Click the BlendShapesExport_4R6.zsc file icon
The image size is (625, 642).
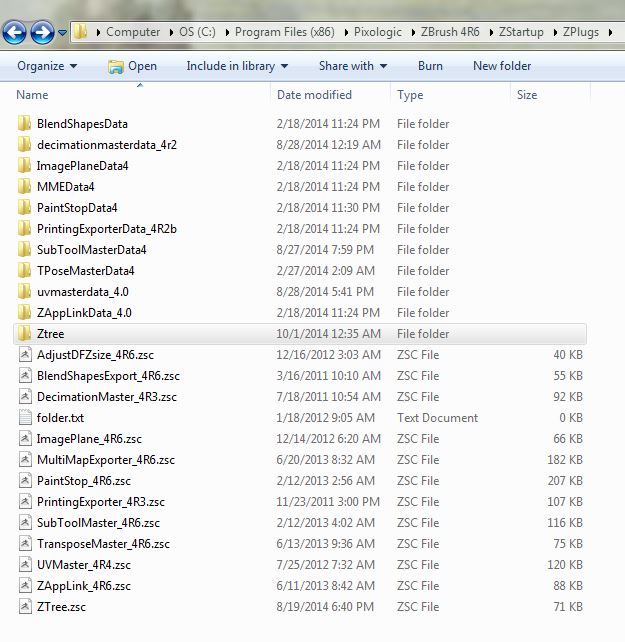pyautogui.click(x=25, y=375)
